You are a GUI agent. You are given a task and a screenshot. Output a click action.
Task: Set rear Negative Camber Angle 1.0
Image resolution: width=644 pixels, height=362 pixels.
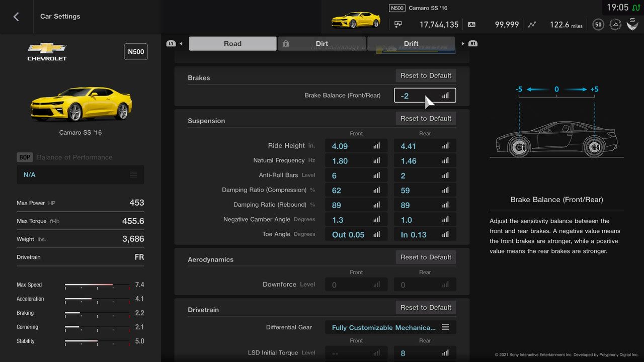tap(425, 220)
